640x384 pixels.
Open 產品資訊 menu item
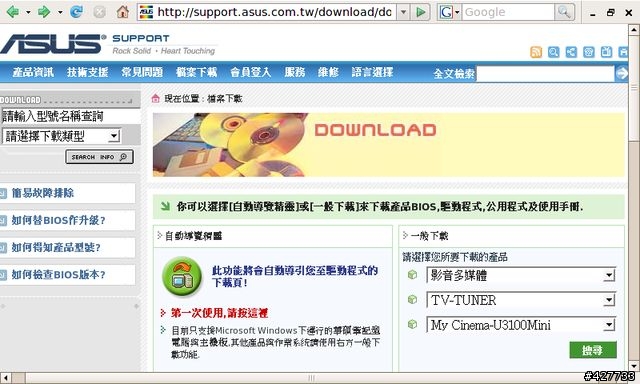coord(33,72)
